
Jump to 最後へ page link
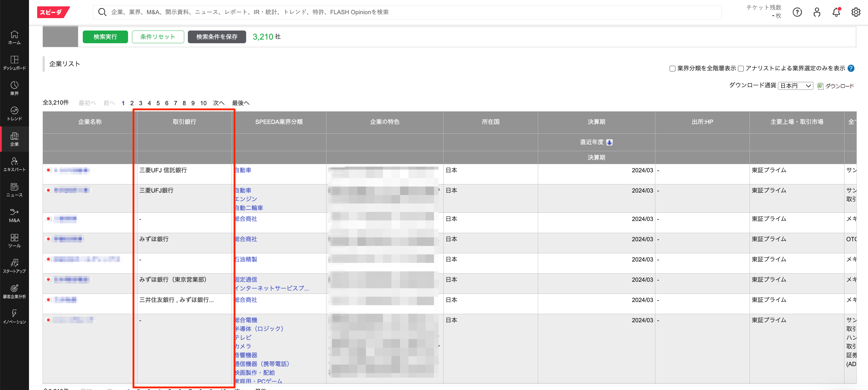coord(240,103)
